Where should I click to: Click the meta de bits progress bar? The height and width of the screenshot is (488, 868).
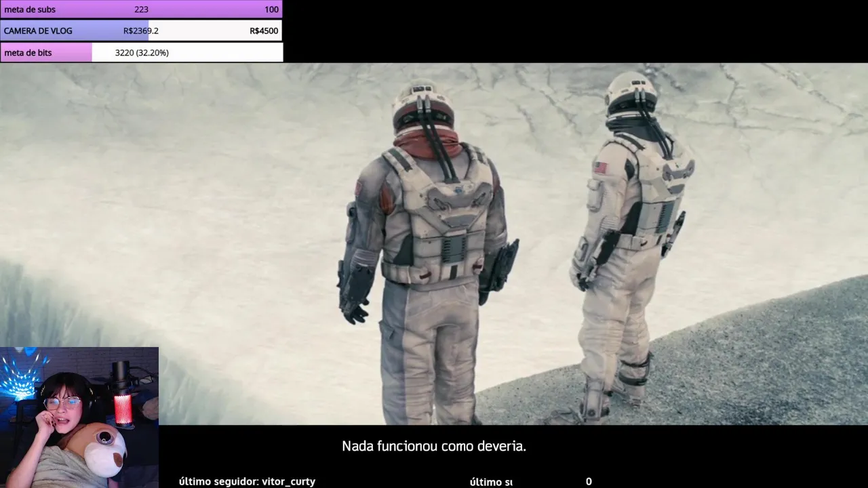141,52
